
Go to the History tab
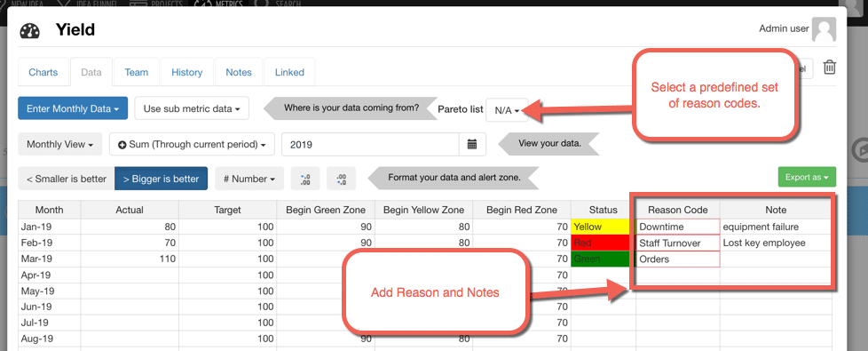[x=187, y=72]
